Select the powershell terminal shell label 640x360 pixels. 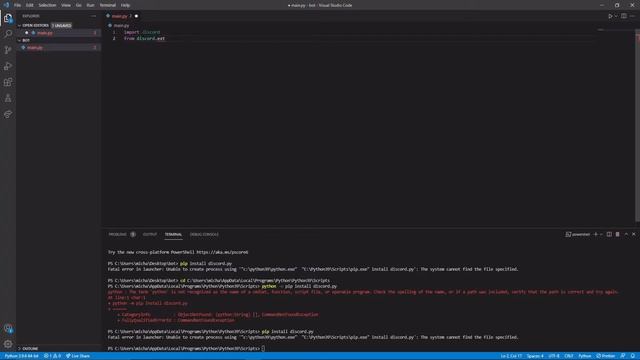point(578,234)
